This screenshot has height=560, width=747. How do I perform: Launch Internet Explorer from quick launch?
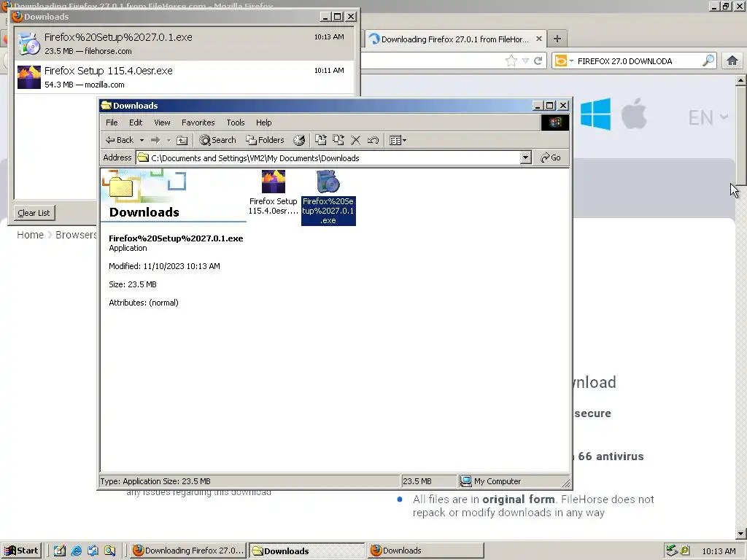click(76, 551)
